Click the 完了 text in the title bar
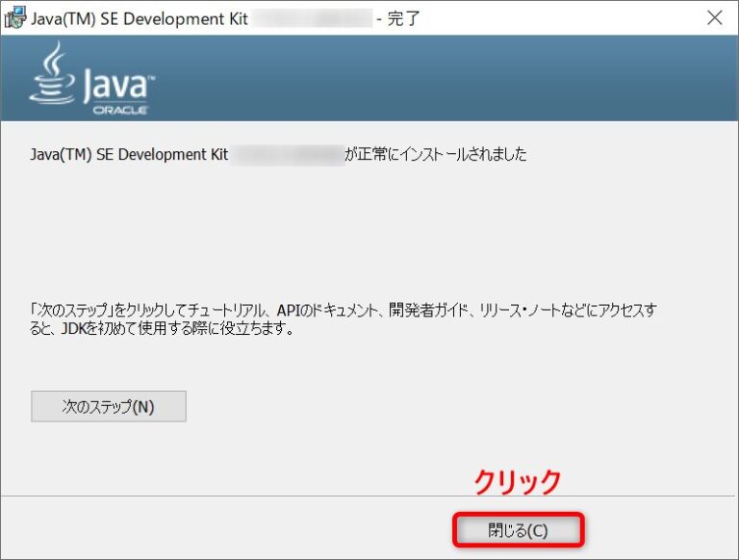 click(x=404, y=18)
